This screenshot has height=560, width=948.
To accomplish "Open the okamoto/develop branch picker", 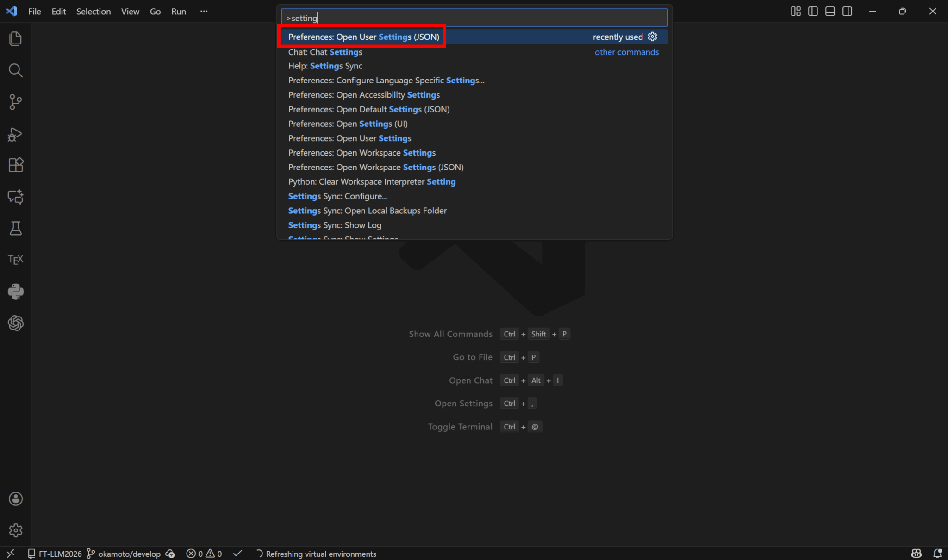I will tap(124, 554).
